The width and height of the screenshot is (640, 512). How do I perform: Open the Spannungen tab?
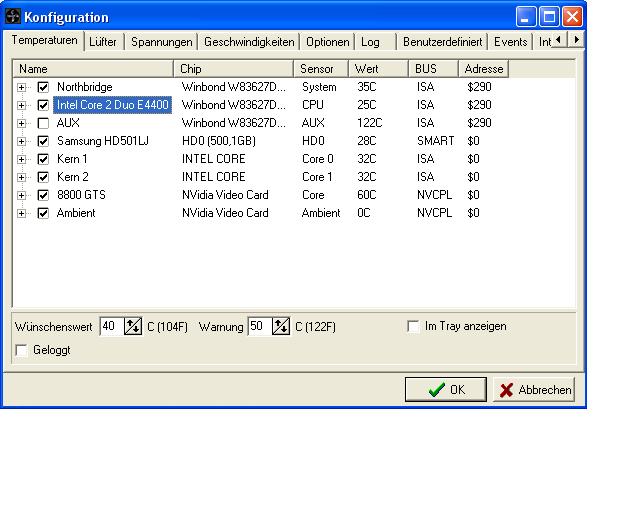(x=162, y=42)
